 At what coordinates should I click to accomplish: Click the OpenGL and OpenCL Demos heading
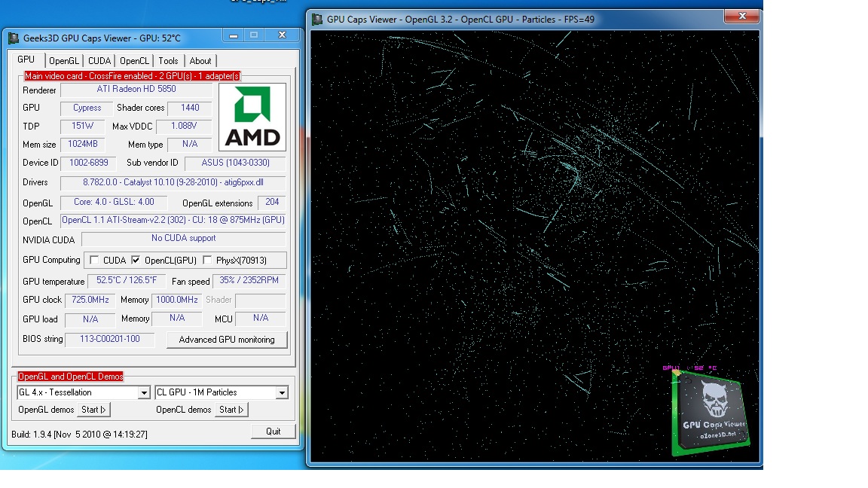click(70, 377)
